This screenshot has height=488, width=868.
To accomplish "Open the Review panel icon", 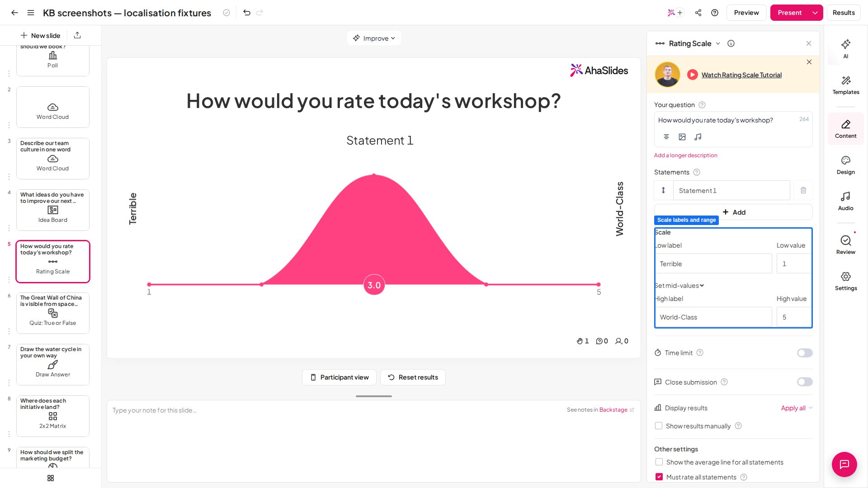I will pos(846,245).
